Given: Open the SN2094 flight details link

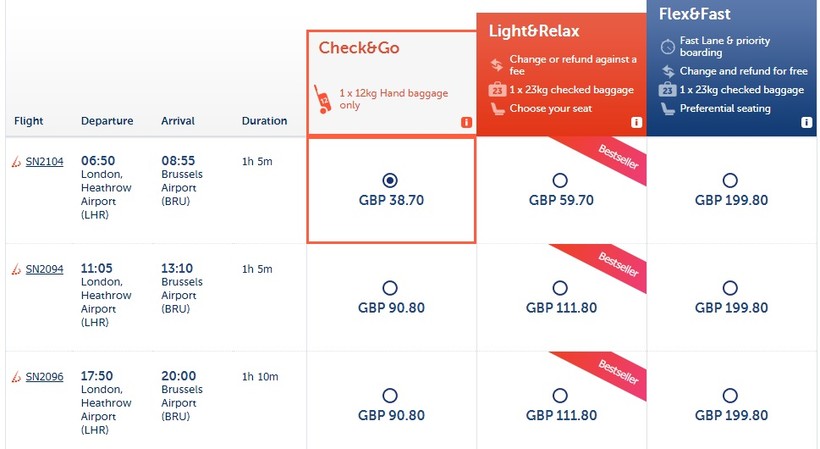Looking at the screenshot, I should tap(44, 269).
